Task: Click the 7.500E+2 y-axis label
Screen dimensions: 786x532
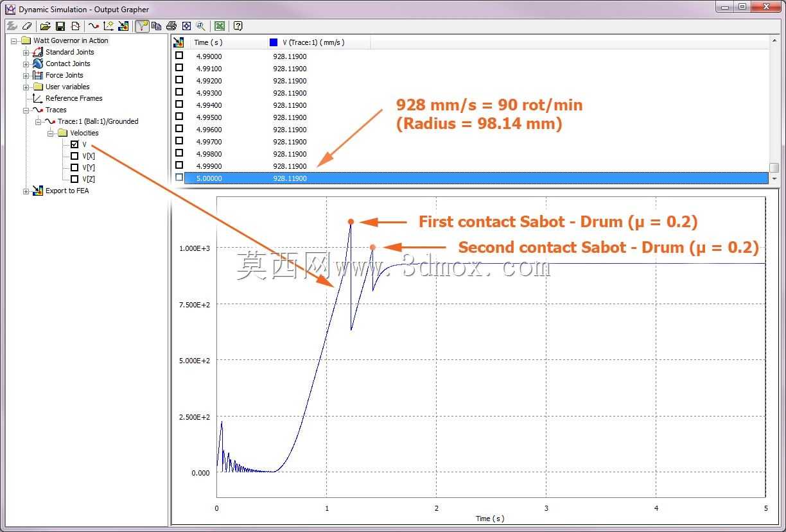Action: [195, 304]
